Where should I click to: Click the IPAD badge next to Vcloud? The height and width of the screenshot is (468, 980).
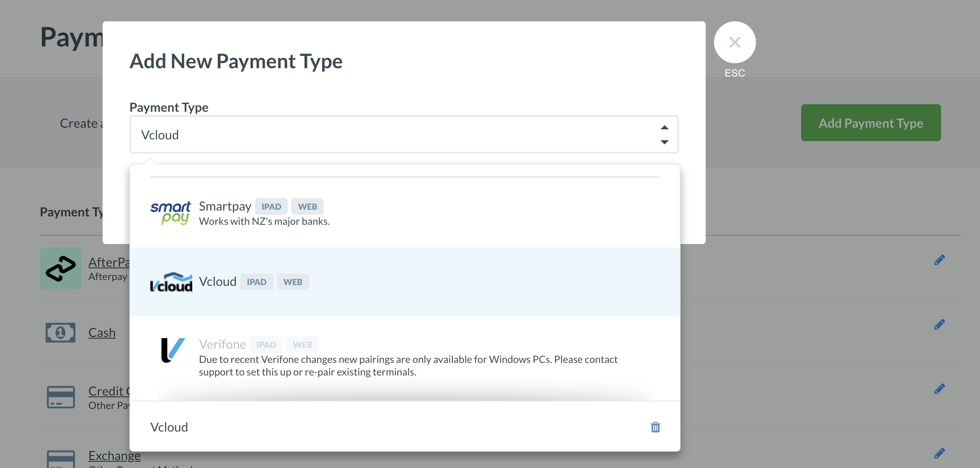256,282
